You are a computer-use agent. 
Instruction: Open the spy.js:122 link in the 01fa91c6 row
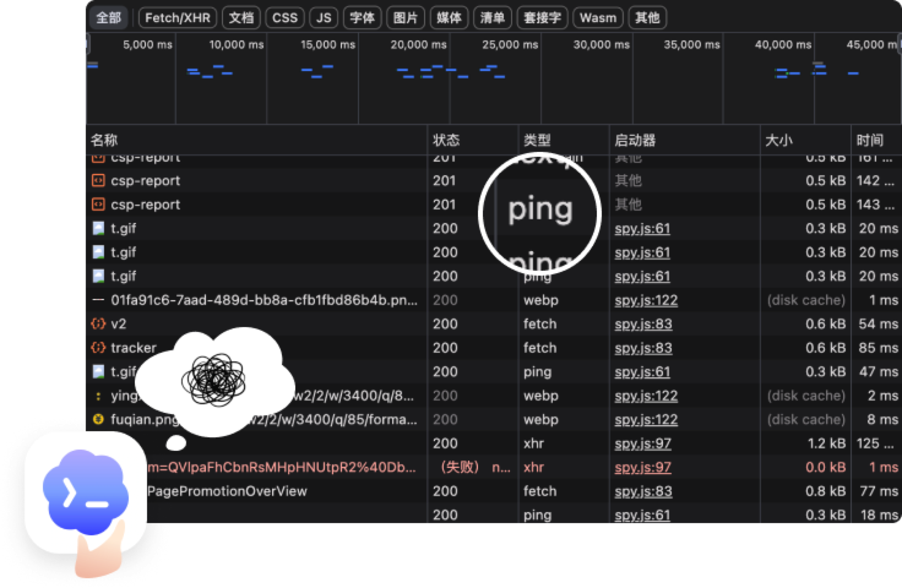(646, 300)
